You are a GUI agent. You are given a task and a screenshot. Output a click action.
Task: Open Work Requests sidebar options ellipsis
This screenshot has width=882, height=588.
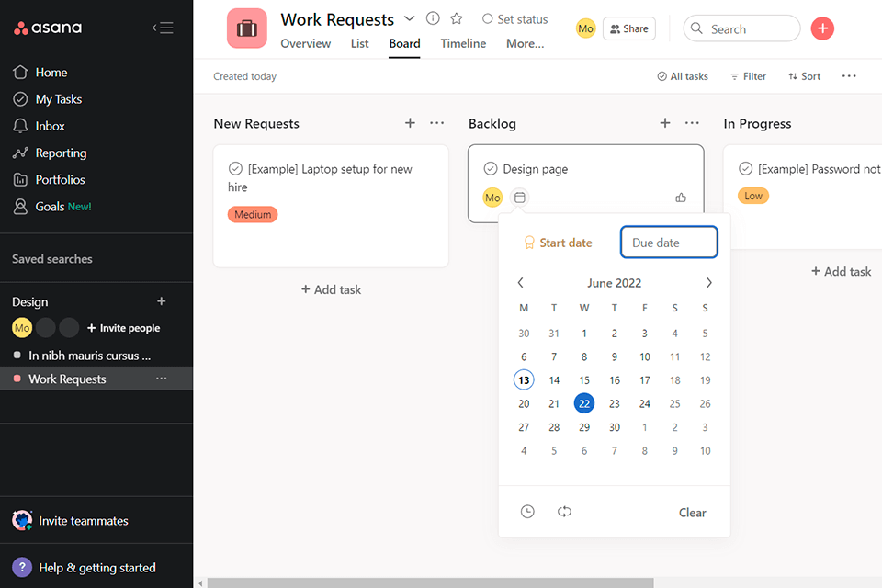click(x=162, y=379)
